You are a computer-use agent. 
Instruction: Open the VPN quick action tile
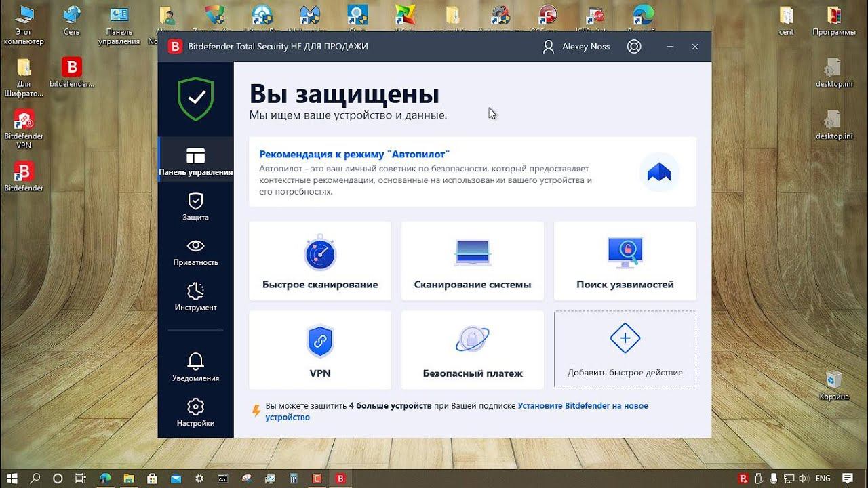(320, 350)
